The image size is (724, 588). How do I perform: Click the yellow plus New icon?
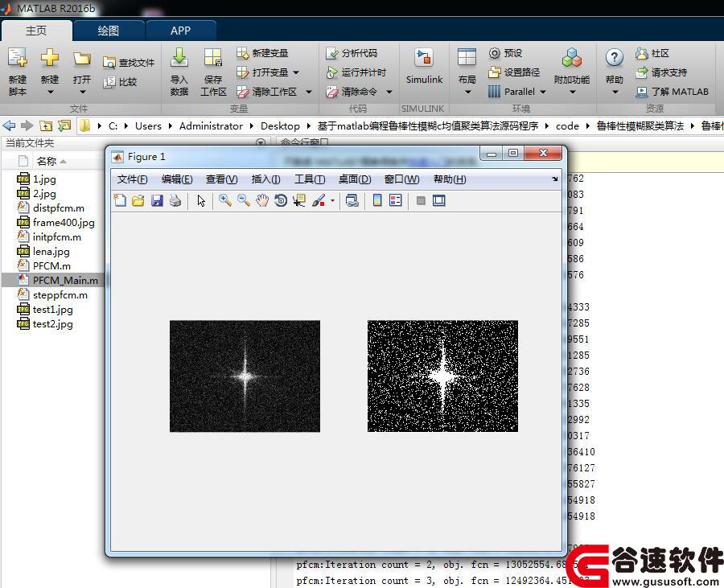(x=49, y=58)
